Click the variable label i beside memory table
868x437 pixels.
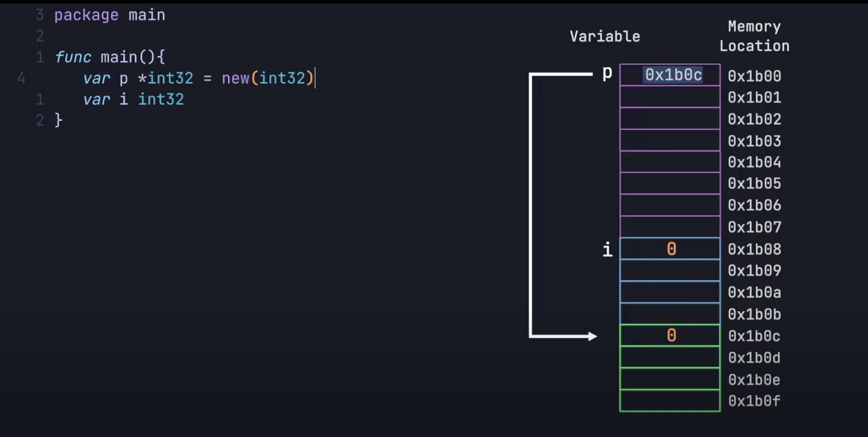pyautogui.click(x=607, y=249)
